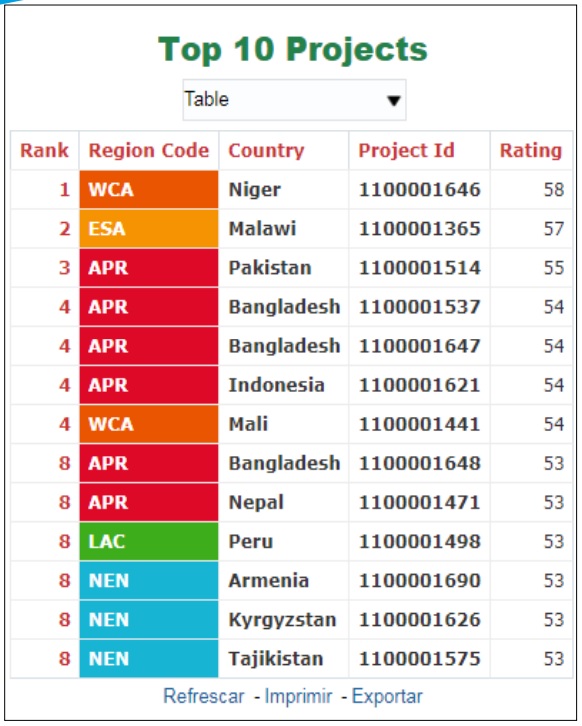Screen dimensions: 582x726
Task: Select project id 1100001575 for Tajikistan
Action: point(419,658)
